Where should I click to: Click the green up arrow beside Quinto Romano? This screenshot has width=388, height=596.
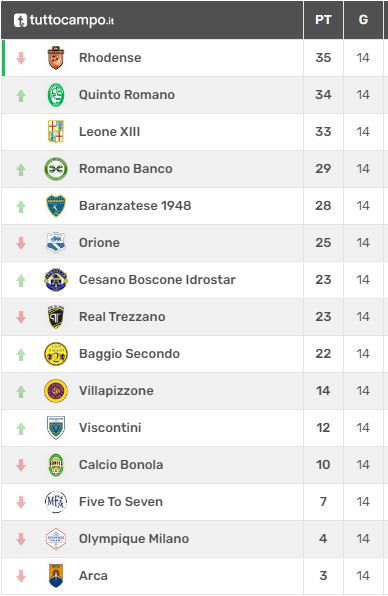21,95
